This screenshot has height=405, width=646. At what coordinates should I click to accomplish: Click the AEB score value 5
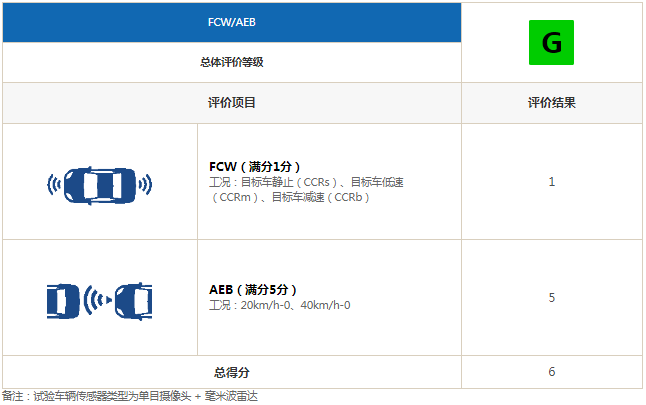coord(551,297)
